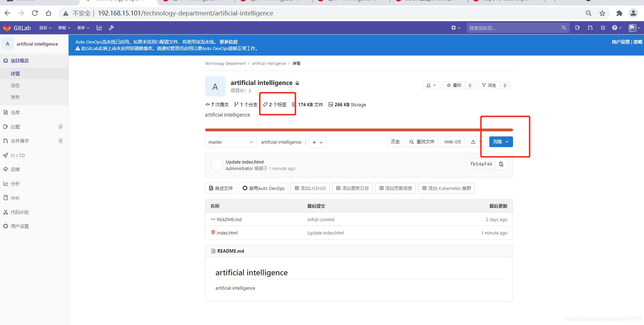Open the new item plus dropdown in navbar

click(x=456, y=28)
